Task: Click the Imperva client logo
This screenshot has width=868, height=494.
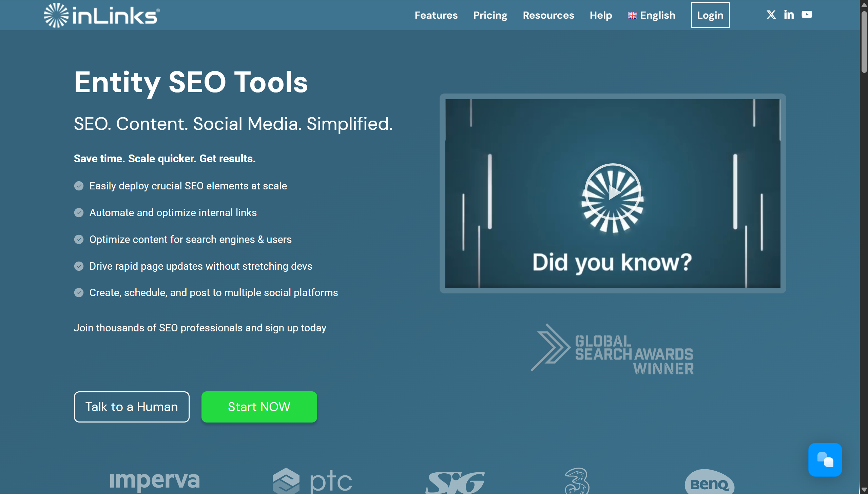Action: [x=155, y=480]
